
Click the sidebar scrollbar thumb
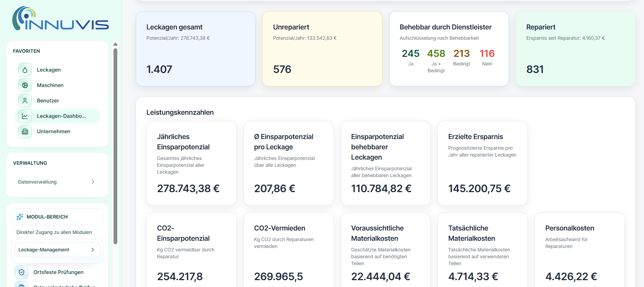(115, 146)
